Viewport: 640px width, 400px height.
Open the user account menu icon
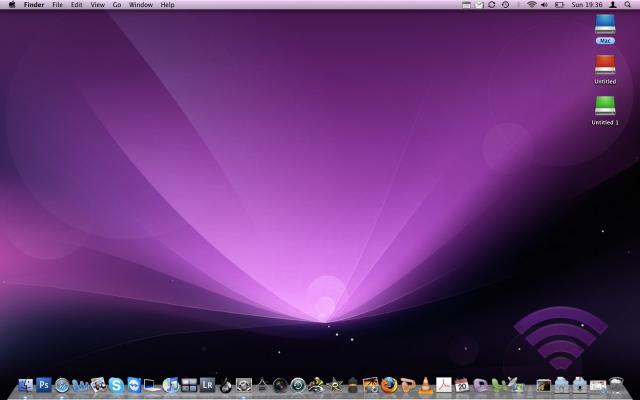coord(613,4)
